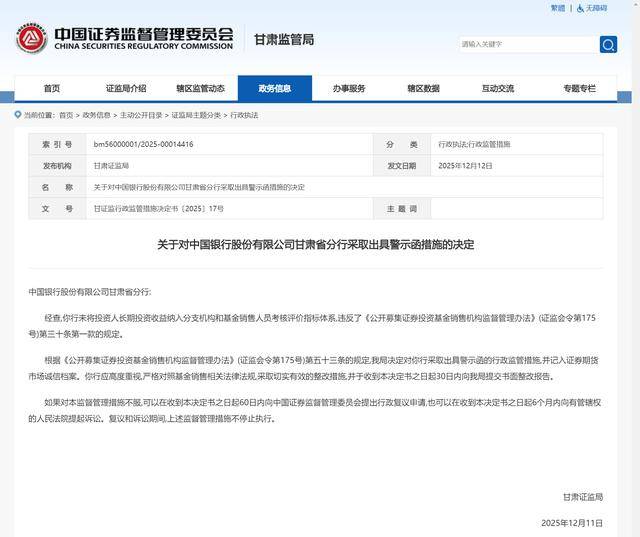
Task: Go to 首页 in the breadcrumb
Action: [x=66, y=115]
